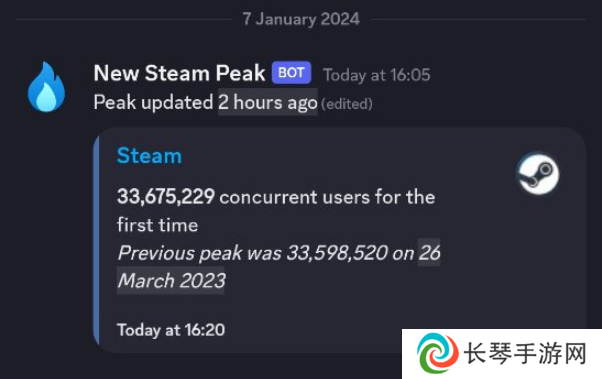Click the Today at 16:20 embed footer
The width and height of the screenshot is (602, 379).
[x=171, y=330]
